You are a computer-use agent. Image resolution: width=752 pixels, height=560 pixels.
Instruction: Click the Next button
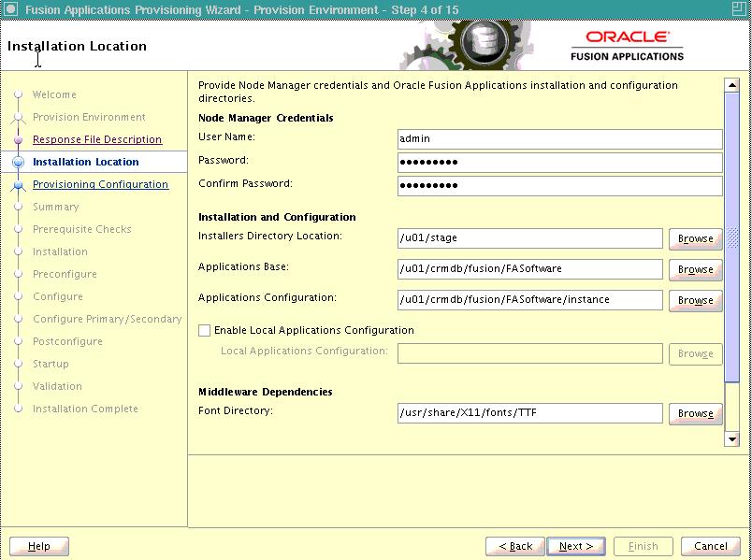576,546
